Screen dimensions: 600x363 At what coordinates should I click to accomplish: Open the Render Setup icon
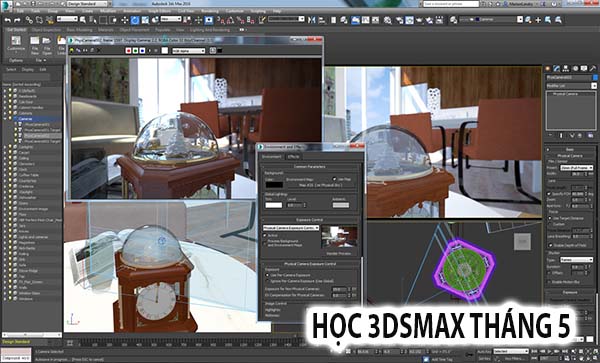tap(399, 20)
